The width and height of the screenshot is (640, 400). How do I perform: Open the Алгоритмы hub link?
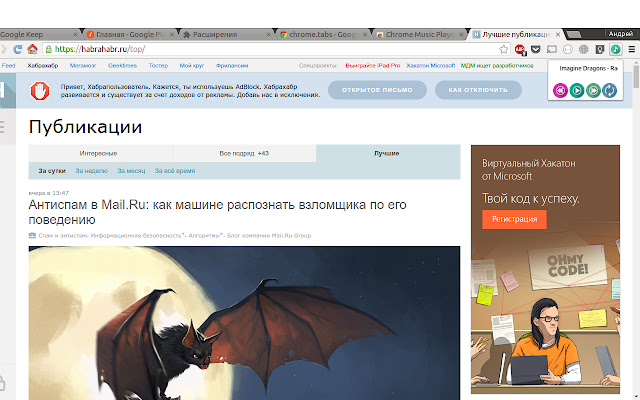tap(204, 236)
